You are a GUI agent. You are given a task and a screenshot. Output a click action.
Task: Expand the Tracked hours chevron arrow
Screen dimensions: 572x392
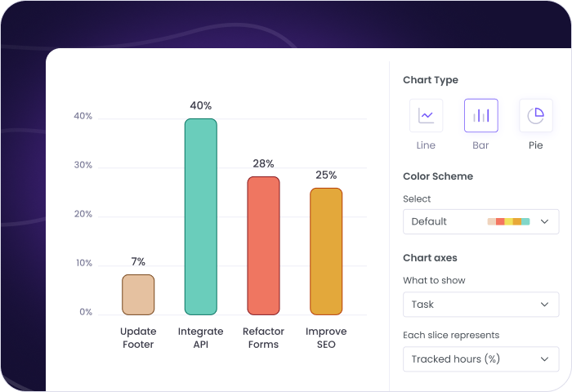545,359
